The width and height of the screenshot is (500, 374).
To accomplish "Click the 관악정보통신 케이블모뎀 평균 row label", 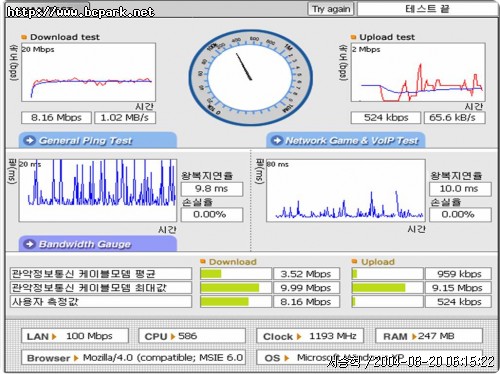I will tap(101, 274).
